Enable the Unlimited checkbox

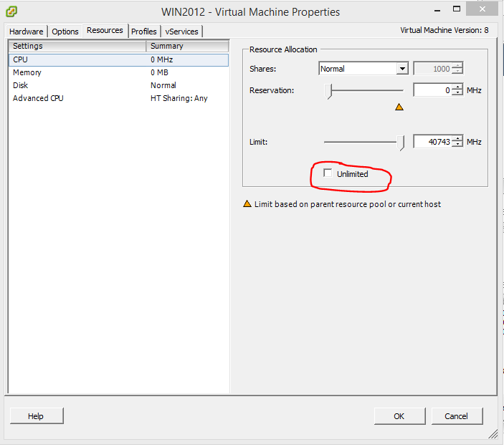click(x=328, y=173)
